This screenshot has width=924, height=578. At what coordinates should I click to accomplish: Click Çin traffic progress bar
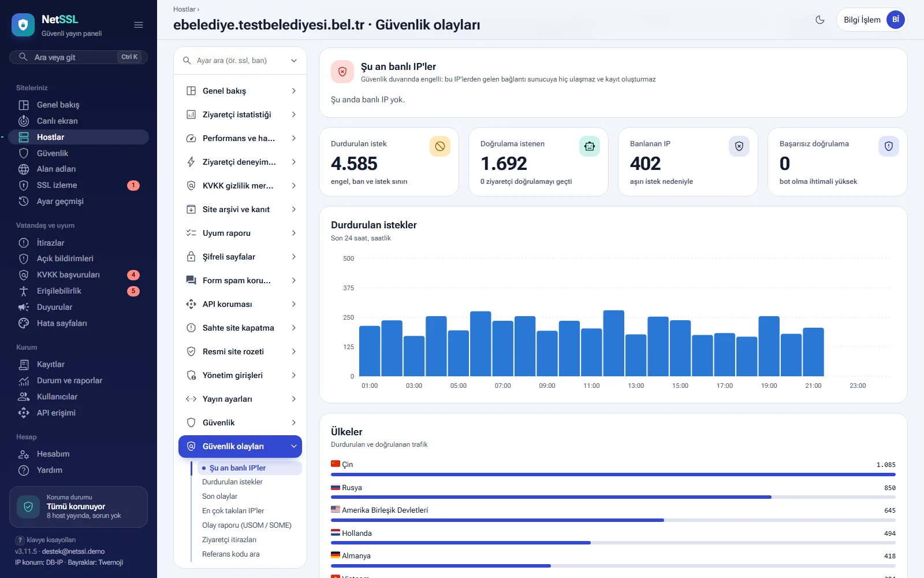[x=613, y=475]
